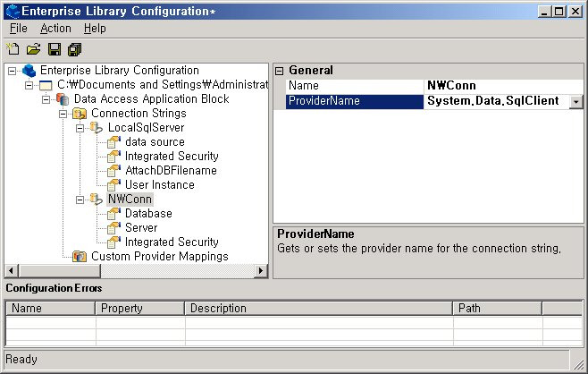Click the Path column header

[498, 309]
